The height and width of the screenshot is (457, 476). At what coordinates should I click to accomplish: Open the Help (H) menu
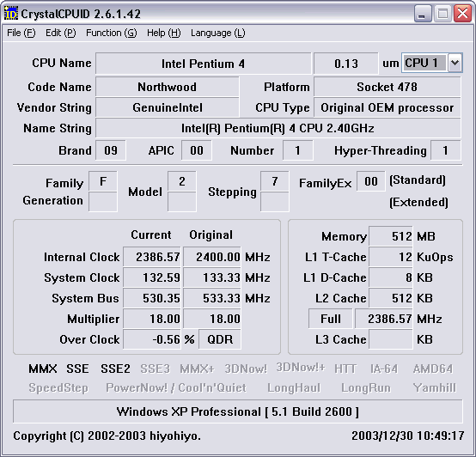[x=163, y=33]
